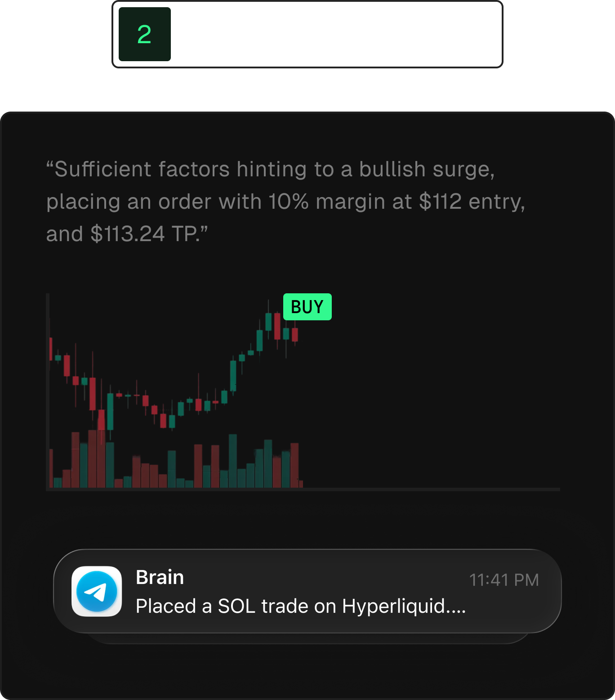Click the 'Hyperliquid' word in notification
The height and width of the screenshot is (700, 615).
coord(393,606)
